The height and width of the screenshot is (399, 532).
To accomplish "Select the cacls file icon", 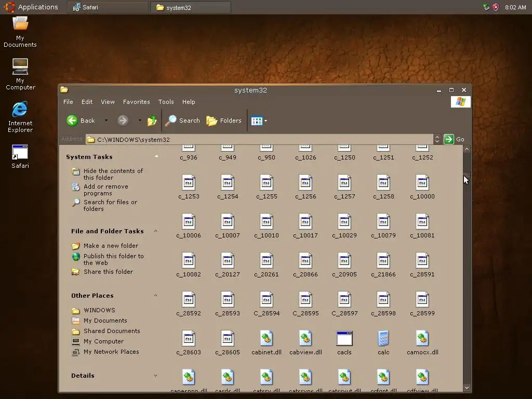I will 344,339.
